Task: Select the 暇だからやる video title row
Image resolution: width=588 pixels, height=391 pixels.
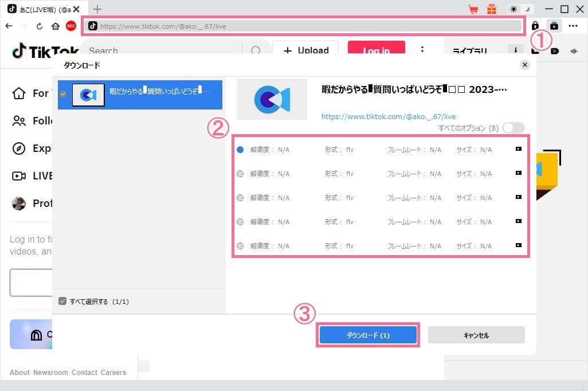Action: point(140,95)
